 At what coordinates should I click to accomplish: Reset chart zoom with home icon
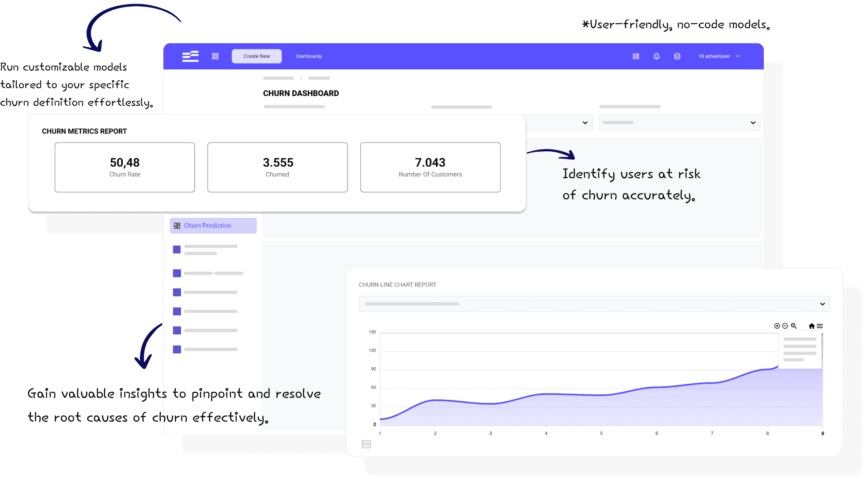[x=811, y=326]
